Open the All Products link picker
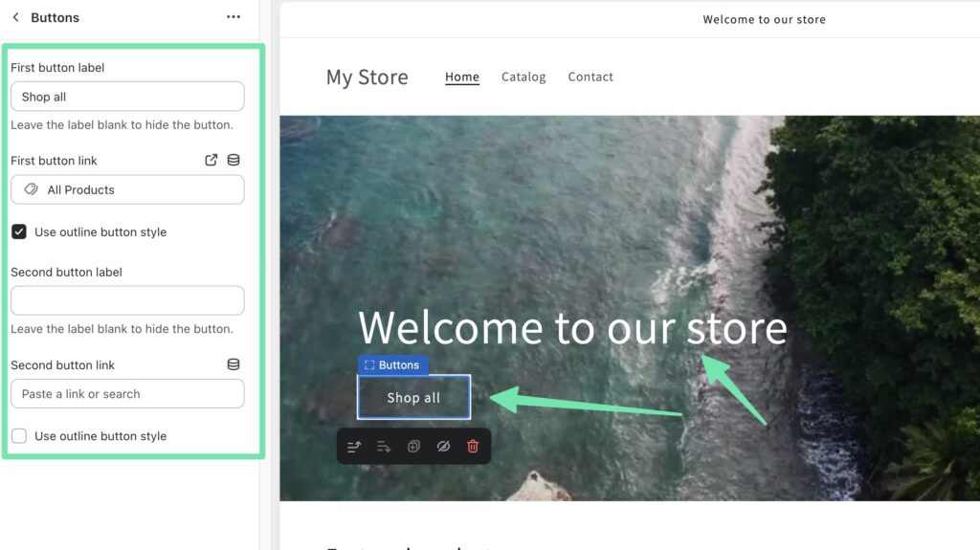 click(x=127, y=189)
